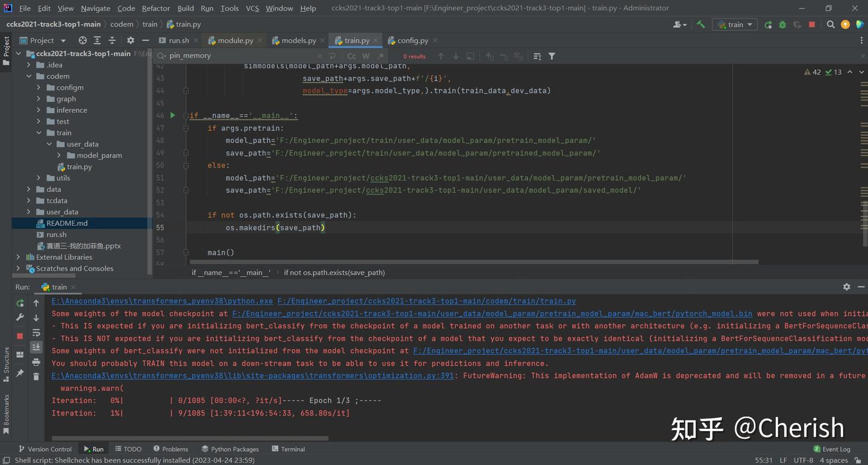Expand the utils folder in the project tree

(39, 177)
